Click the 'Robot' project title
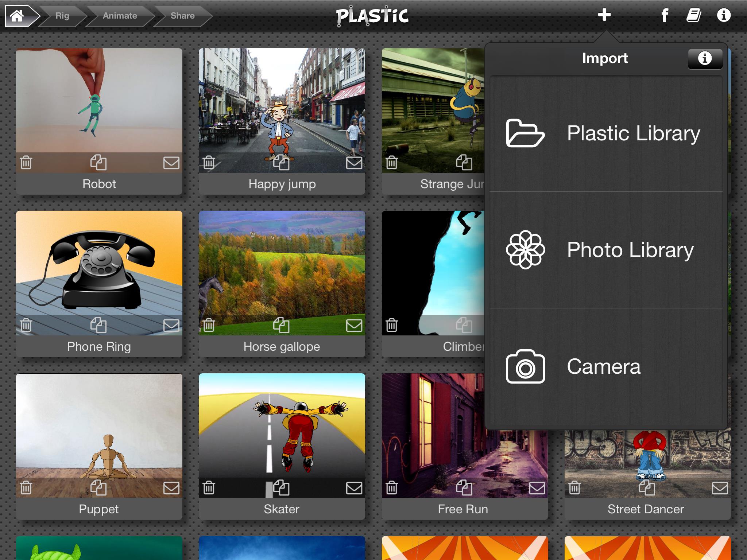This screenshot has width=747, height=560. pyautogui.click(x=99, y=184)
